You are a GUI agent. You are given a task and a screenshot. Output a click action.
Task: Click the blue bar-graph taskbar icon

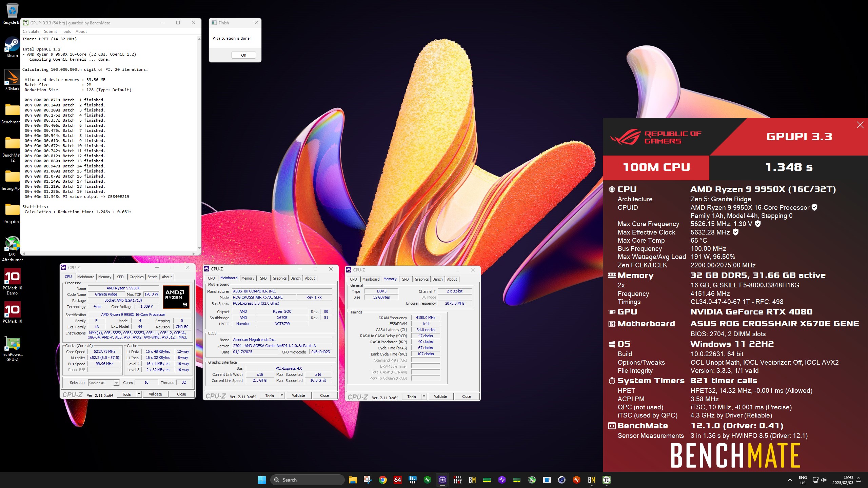tap(412, 480)
